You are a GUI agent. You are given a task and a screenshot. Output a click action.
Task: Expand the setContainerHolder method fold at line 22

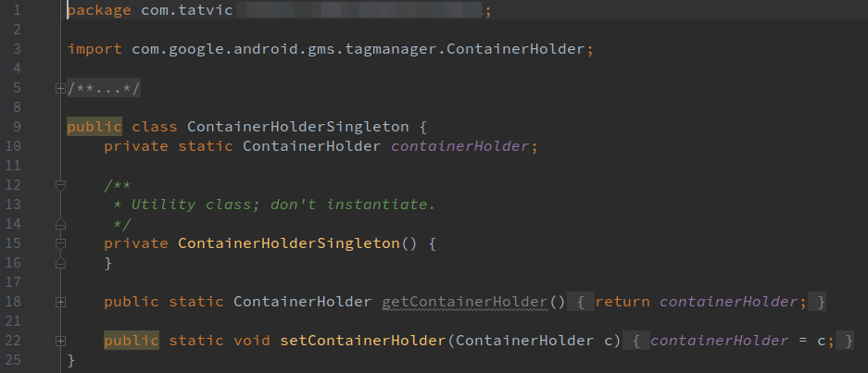(61, 341)
